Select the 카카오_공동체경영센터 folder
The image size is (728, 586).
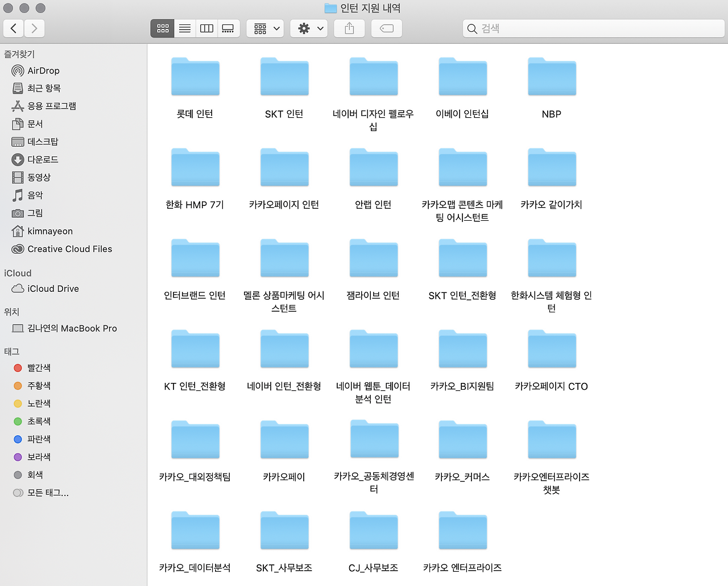tap(374, 457)
